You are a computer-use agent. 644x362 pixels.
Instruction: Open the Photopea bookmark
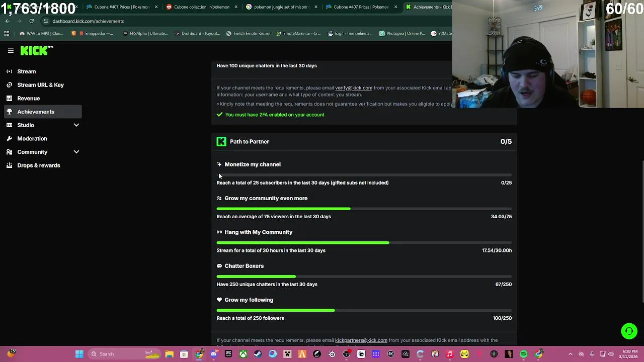click(401, 34)
